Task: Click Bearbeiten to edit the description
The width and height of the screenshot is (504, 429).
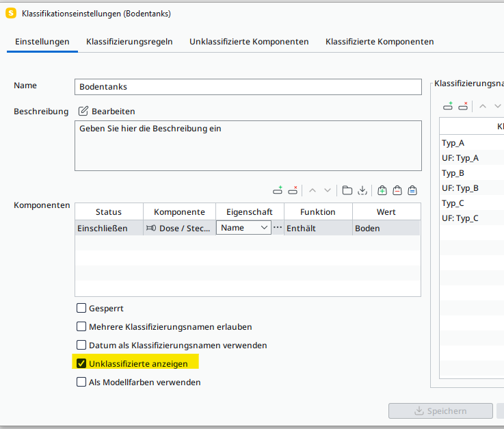Action: pos(107,111)
